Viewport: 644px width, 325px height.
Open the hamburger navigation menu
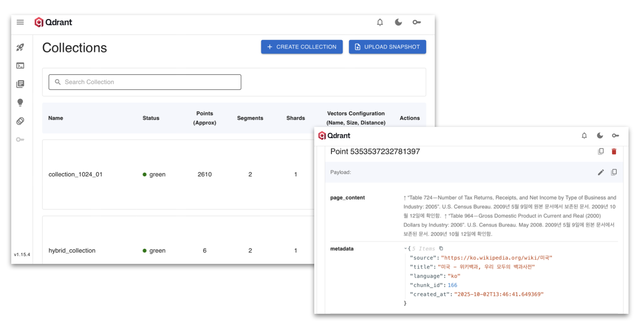coord(20,22)
